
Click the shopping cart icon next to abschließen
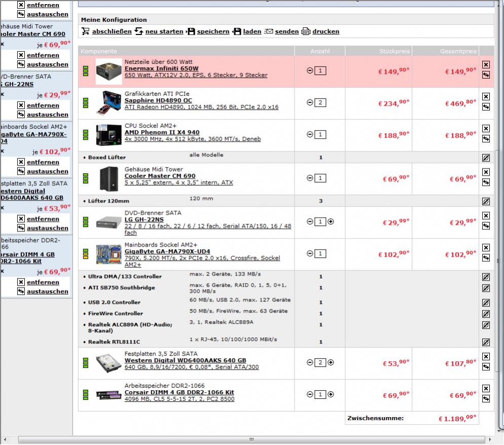86,31
